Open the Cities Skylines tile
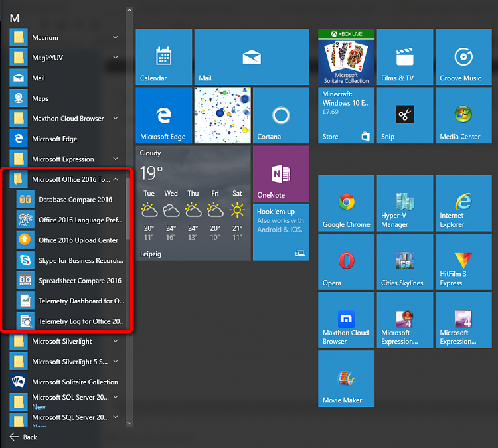 coord(405,262)
